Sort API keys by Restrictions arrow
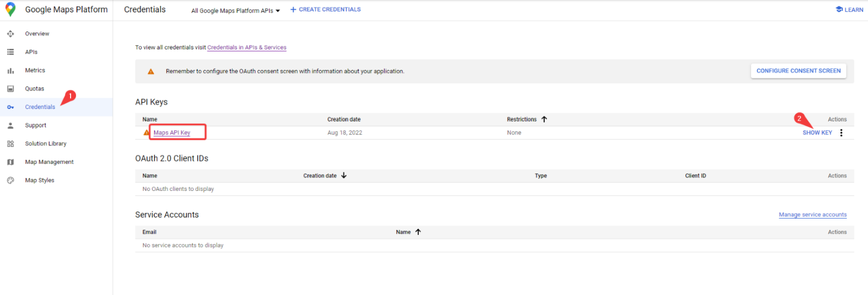The height and width of the screenshot is (295, 868). coord(544,119)
